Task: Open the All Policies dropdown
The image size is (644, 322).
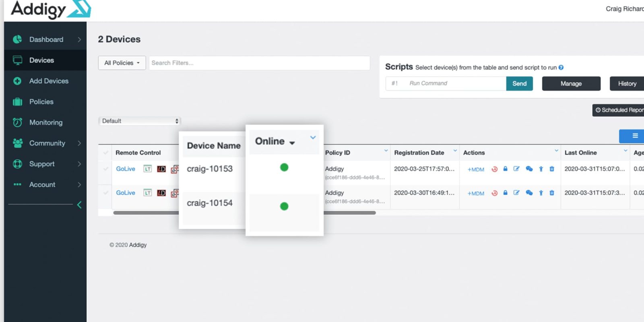Action: coord(122,63)
